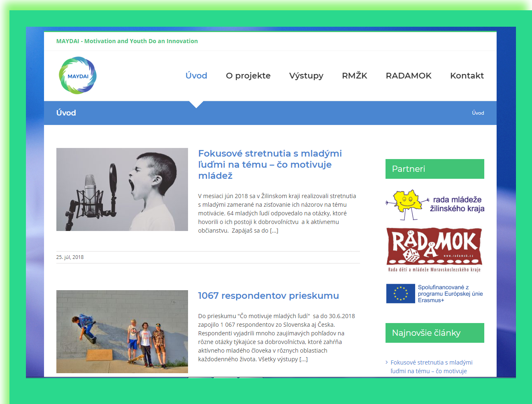Go to the Úvod menu item
This screenshot has width=532, height=404.
pyautogui.click(x=196, y=76)
